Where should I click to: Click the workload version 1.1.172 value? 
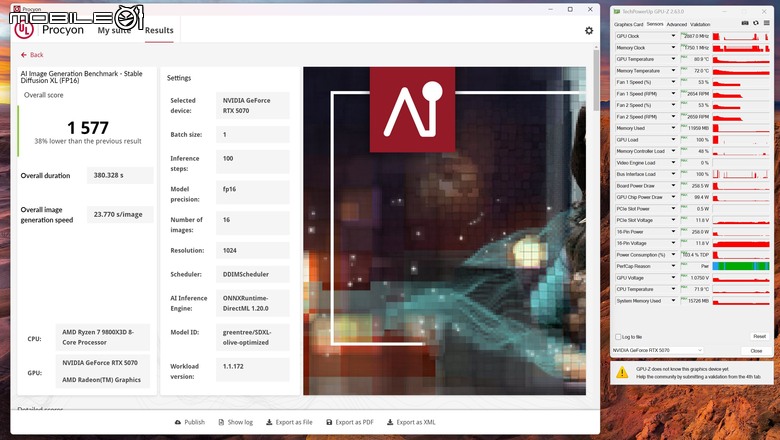click(x=252, y=366)
